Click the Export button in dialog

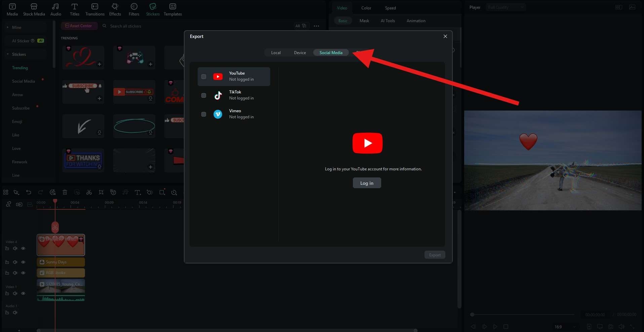pyautogui.click(x=435, y=255)
